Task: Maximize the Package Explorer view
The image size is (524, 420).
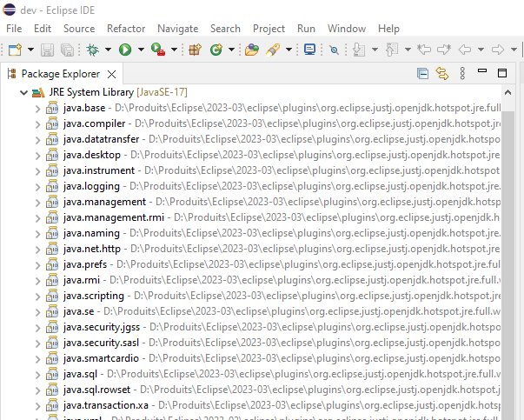Action: (x=502, y=73)
